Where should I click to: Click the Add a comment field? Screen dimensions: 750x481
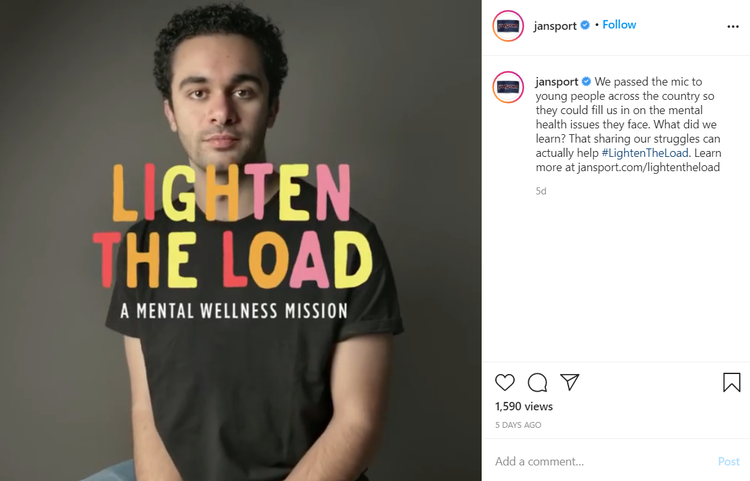coord(603,461)
